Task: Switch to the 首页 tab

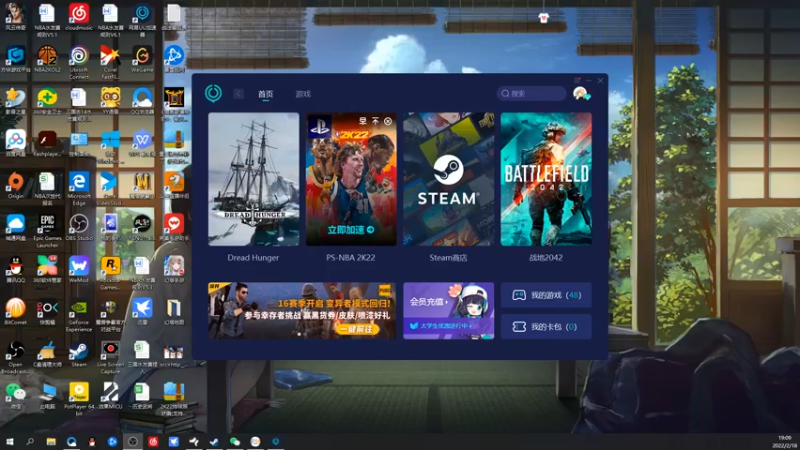Action: tap(265, 94)
